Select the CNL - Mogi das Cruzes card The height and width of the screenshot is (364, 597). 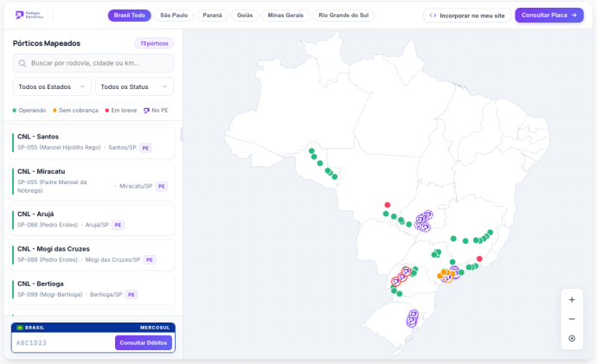[x=92, y=254]
